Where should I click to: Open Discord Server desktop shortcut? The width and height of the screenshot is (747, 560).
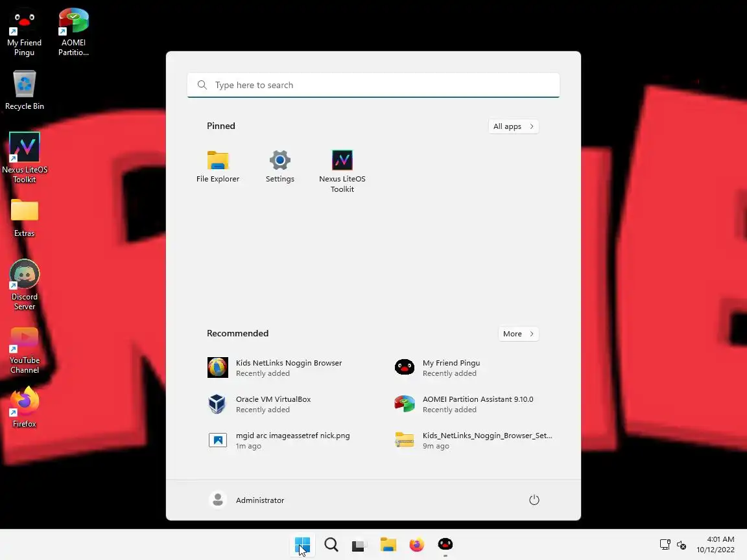click(x=24, y=285)
